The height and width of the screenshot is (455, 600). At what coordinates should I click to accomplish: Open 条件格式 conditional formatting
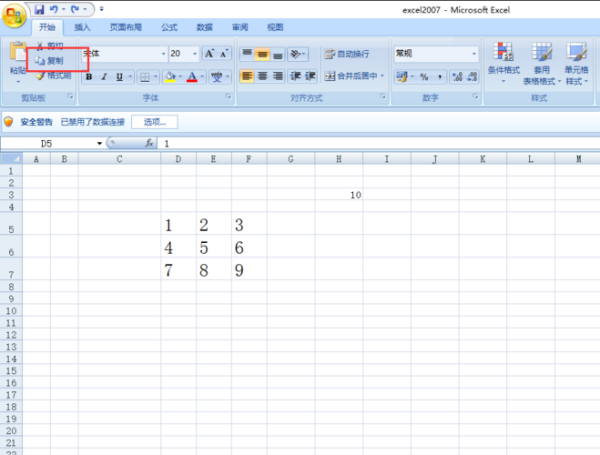point(503,63)
